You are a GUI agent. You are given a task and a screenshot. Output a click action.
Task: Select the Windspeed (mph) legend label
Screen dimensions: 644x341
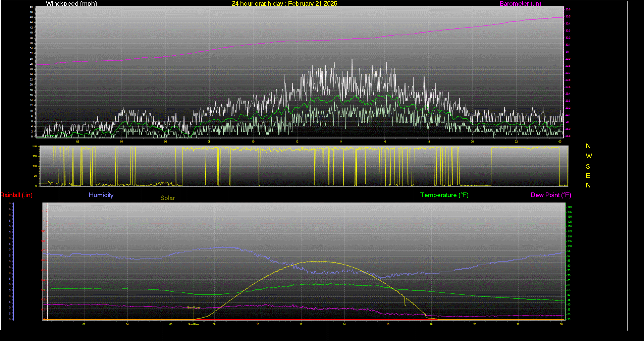point(71,4)
